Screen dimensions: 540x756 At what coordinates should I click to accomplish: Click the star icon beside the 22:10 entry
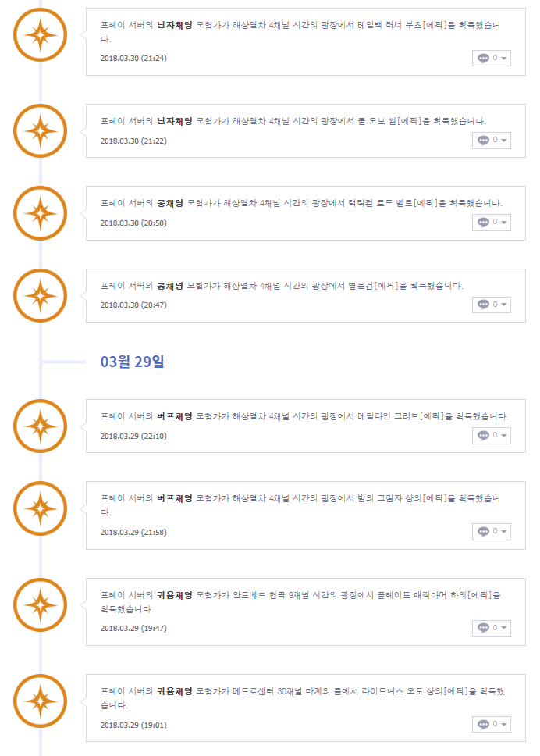coord(41,426)
